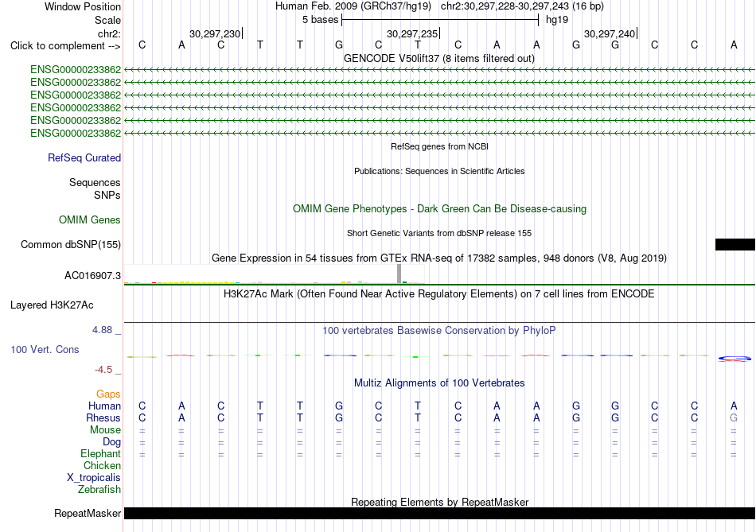Click the tall grey bar in GTEx expression chart

tap(399, 274)
